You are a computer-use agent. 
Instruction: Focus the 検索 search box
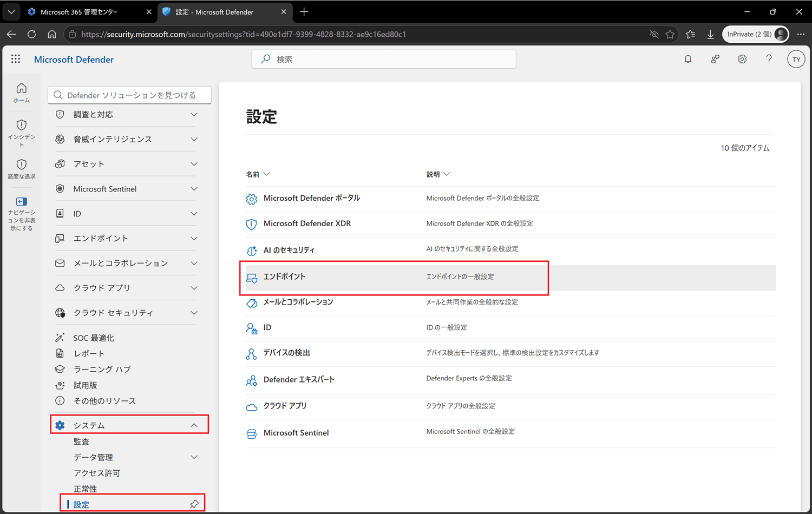click(x=384, y=60)
